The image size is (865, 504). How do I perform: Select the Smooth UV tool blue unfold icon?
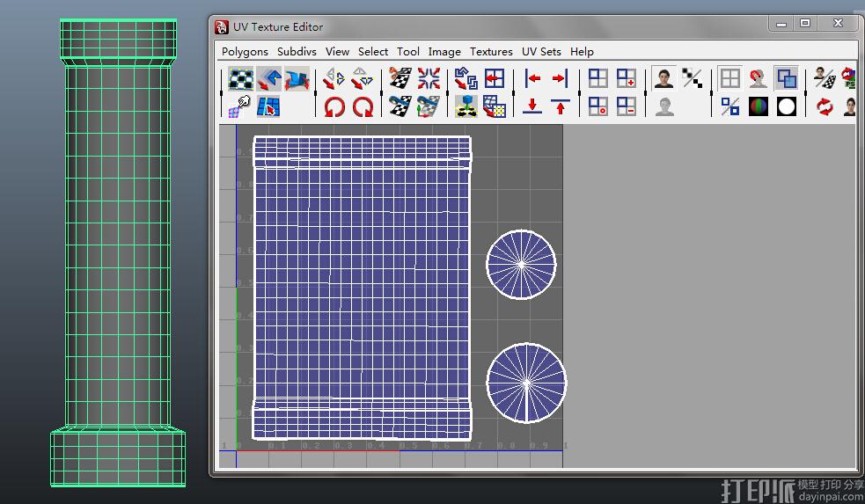(x=297, y=79)
